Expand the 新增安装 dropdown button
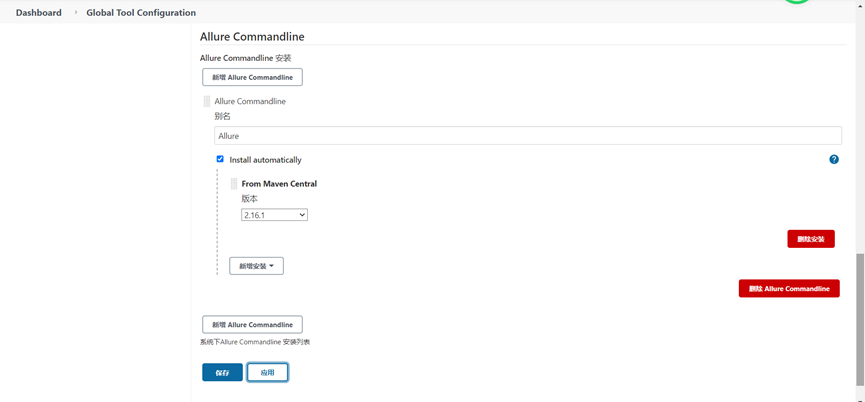 256,266
